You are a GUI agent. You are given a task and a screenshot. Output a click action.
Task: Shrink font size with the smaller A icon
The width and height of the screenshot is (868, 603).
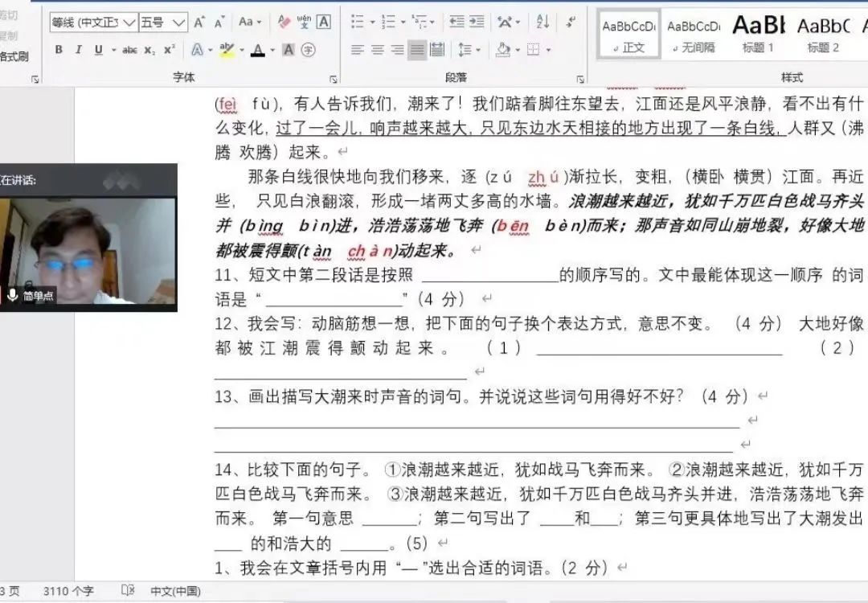pos(219,23)
